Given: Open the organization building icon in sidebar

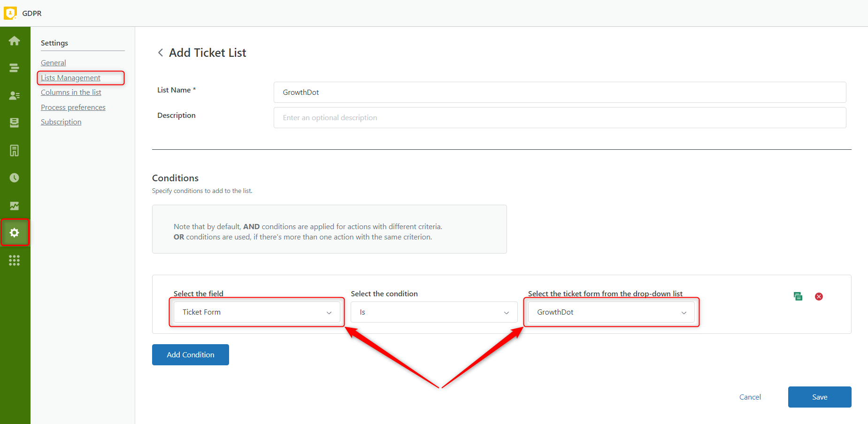Looking at the screenshot, I should [15, 150].
